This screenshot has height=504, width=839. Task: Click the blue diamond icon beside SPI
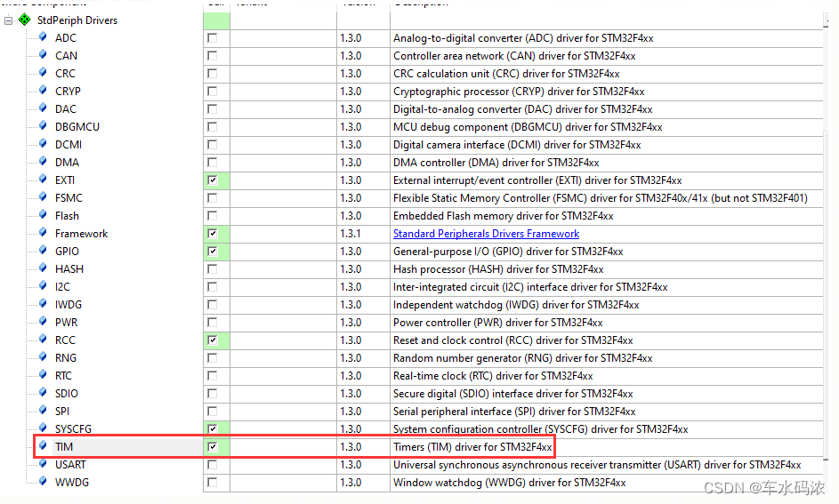pos(44,410)
